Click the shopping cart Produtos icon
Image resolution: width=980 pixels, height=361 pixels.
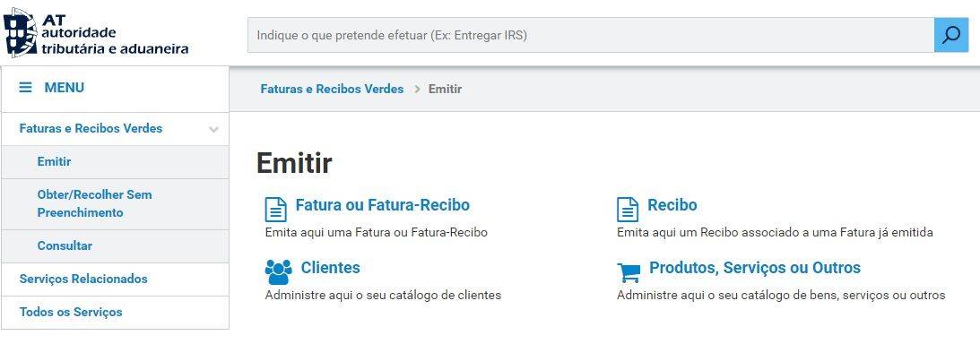pyautogui.click(x=629, y=273)
